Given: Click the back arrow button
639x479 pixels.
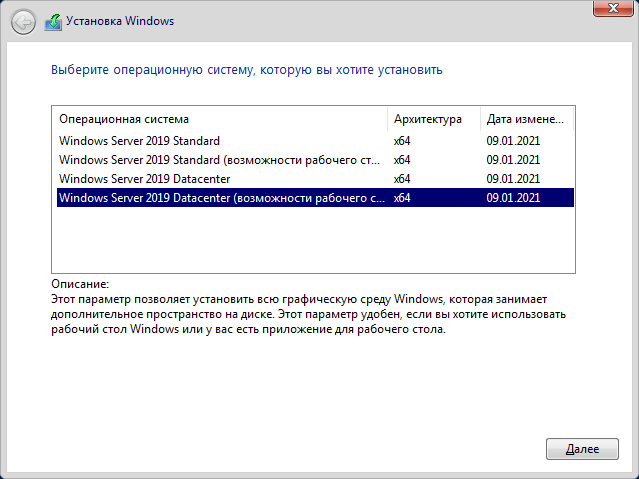Looking at the screenshot, I should pyautogui.click(x=23, y=22).
